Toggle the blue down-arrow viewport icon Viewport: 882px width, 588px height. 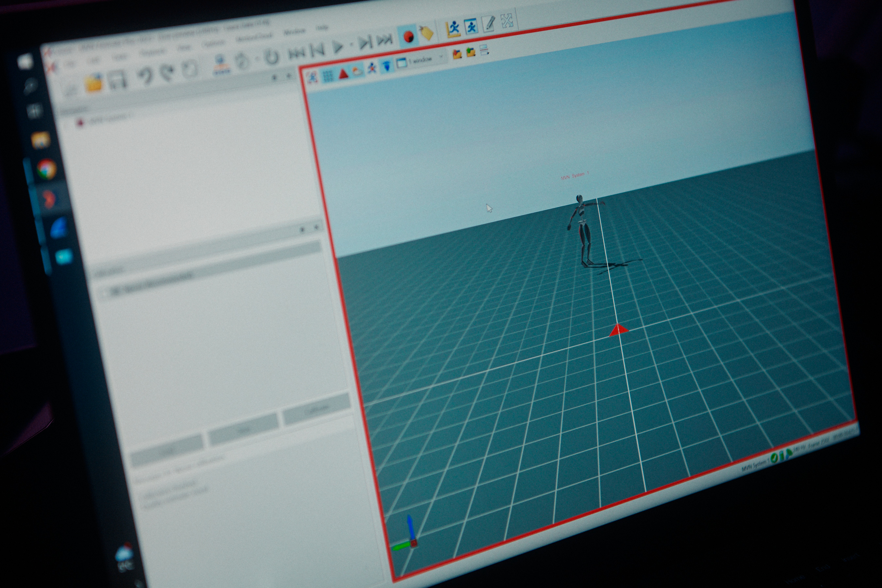click(x=386, y=67)
